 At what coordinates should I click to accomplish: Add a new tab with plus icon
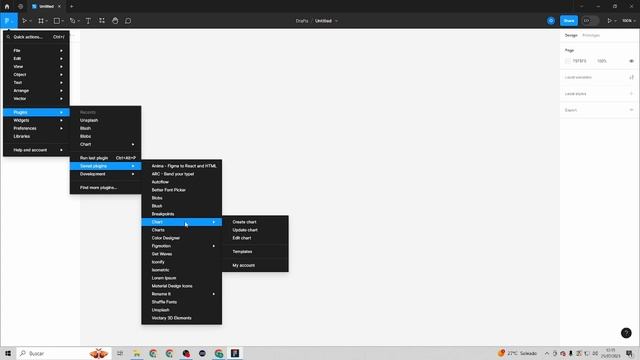[x=71, y=6]
